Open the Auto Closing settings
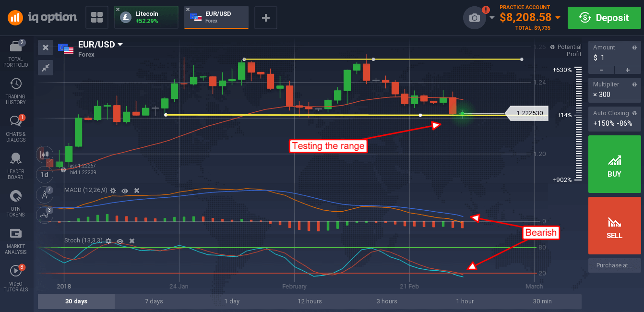This screenshot has width=644, height=312. click(615, 119)
